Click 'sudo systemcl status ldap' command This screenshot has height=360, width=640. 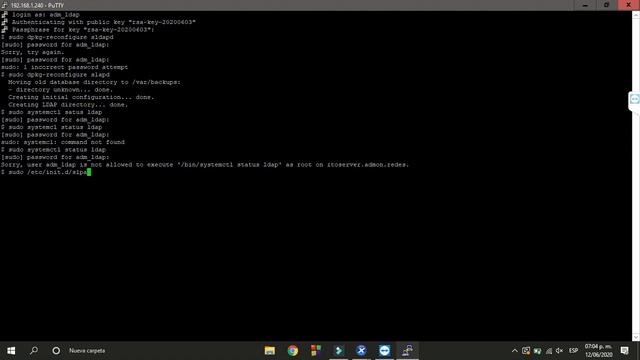(x=56, y=127)
